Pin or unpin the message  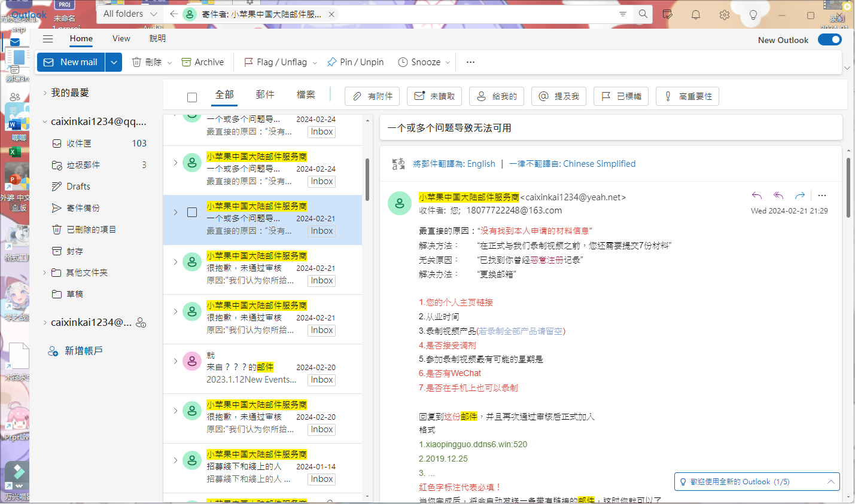[x=355, y=62]
